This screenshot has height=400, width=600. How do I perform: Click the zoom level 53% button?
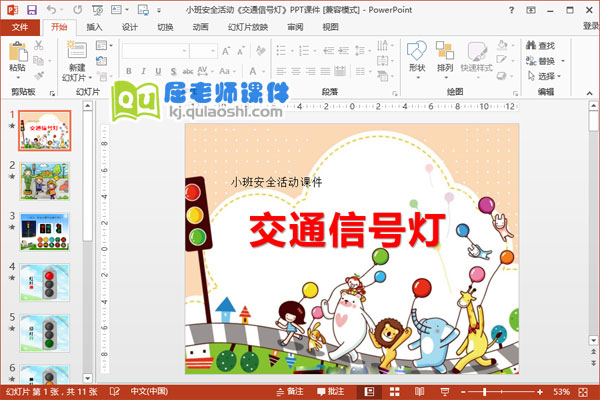click(561, 392)
